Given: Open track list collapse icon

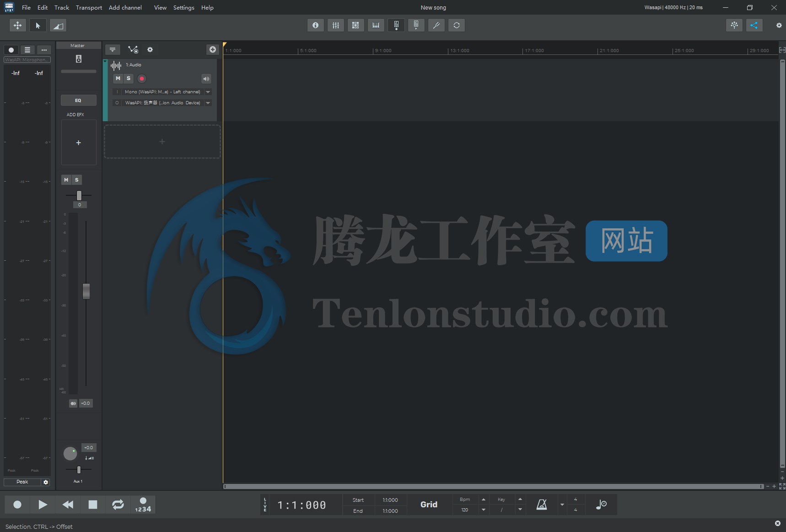Looking at the screenshot, I should (x=113, y=49).
